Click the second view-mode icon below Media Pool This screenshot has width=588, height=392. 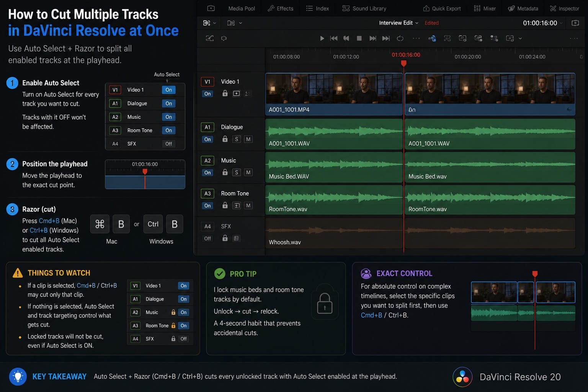coord(231,23)
